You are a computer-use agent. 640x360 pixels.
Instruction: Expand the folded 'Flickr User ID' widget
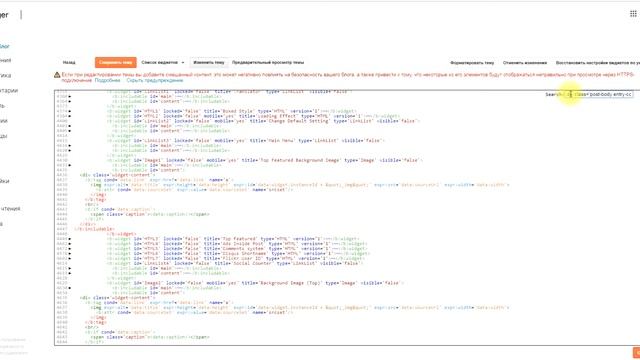[70, 258]
